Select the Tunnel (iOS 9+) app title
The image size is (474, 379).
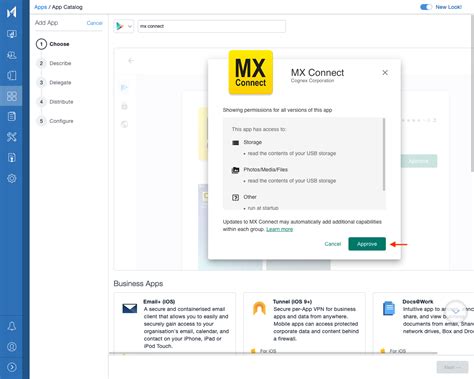coord(292,302)
